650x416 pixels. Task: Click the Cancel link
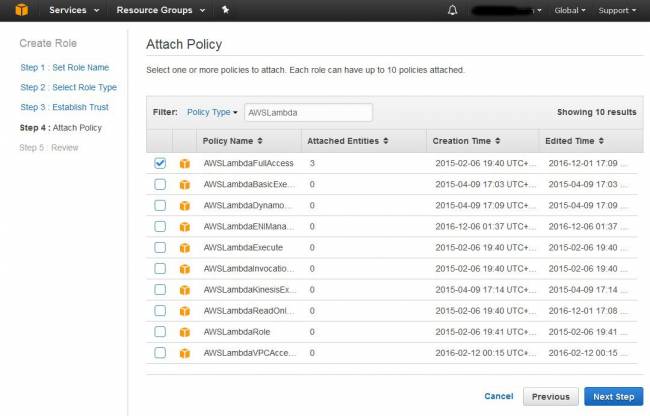coord(498,397)
